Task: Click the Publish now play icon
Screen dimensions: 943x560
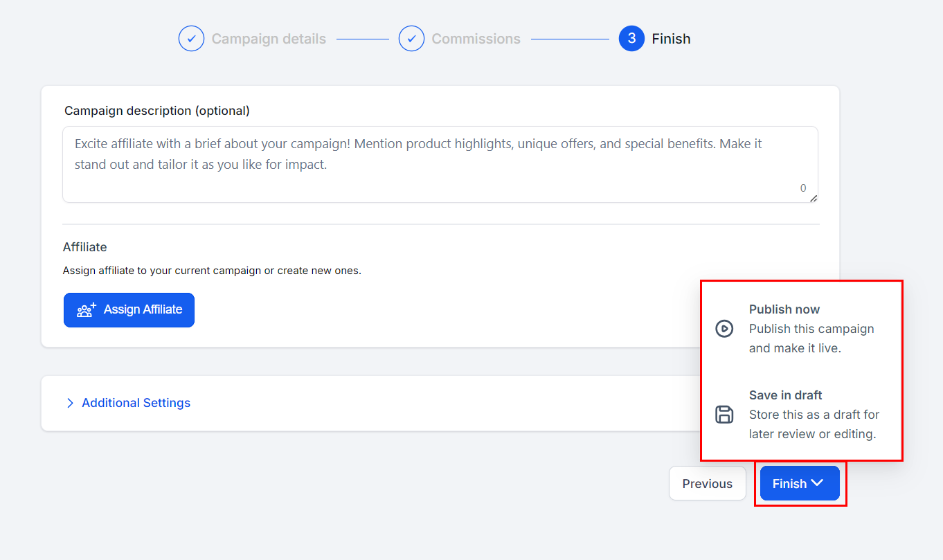Action: pos(724,329)
